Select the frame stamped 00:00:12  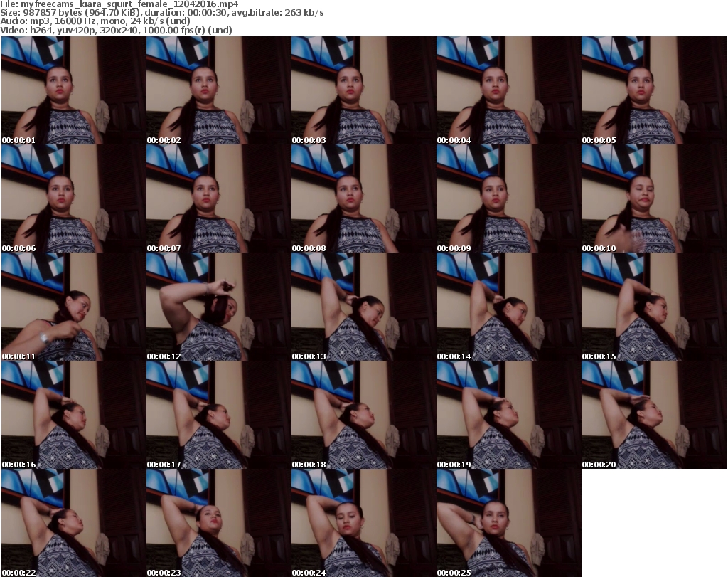pos(219,307)
